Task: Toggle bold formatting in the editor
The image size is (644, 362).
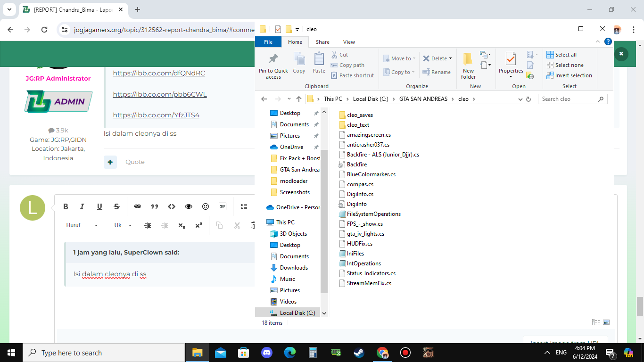Action: pyautogui.click(x=66, y=206)
